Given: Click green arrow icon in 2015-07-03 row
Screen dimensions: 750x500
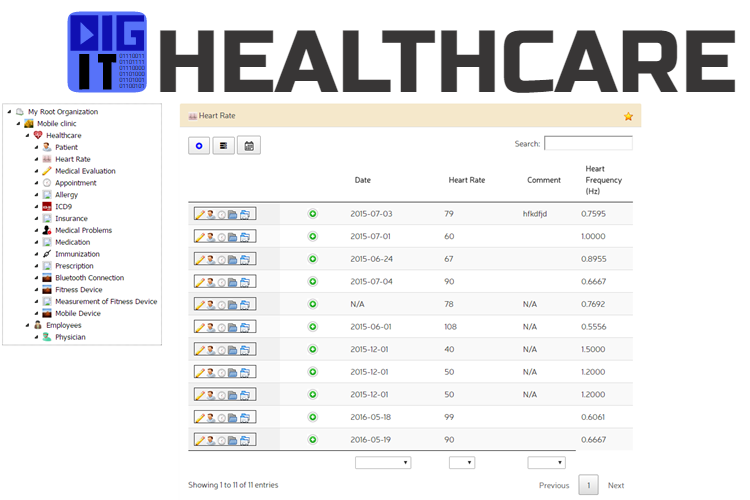Looking at the screenshot, I should [312, 214].
